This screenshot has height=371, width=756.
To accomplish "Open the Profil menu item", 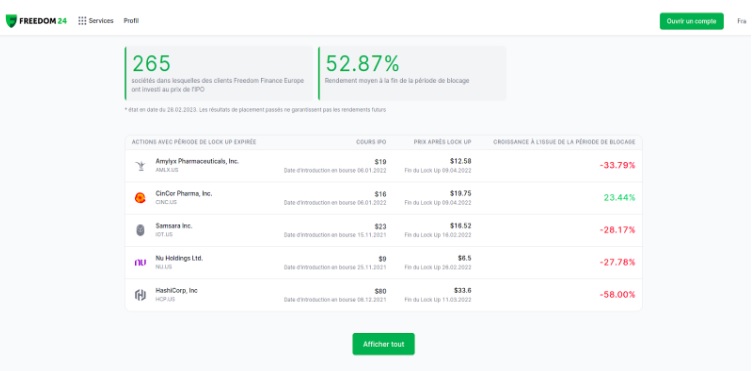I will [131, 21].
